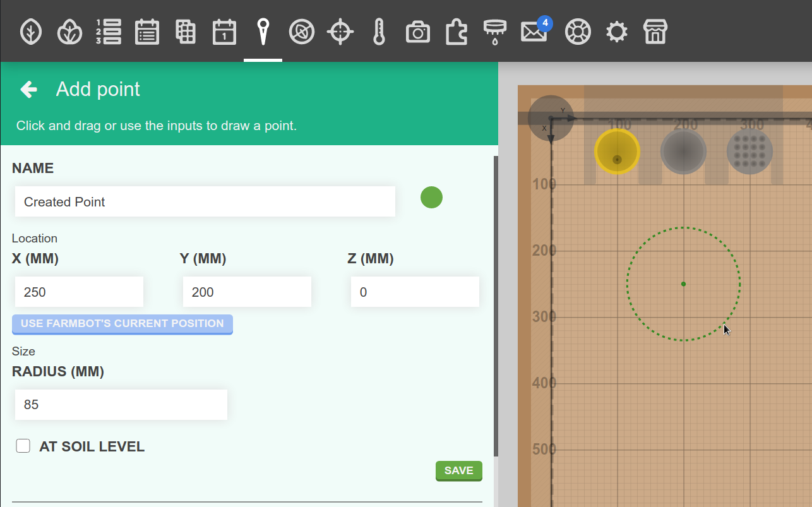Image resolution: width=812 pixels, height=507 pixels.
Task: Open the Plants panel icon
Action: [x=31, y=32]
